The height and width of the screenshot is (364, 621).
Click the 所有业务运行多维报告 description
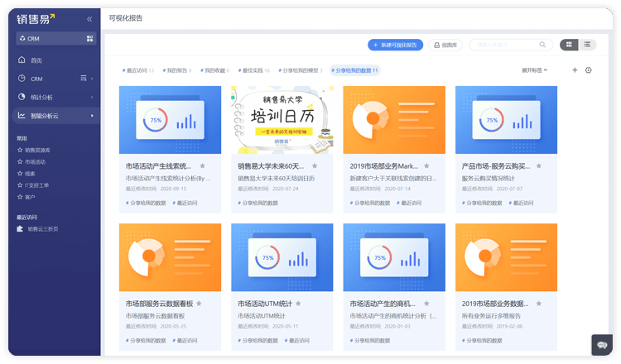[x=491, y=316]
